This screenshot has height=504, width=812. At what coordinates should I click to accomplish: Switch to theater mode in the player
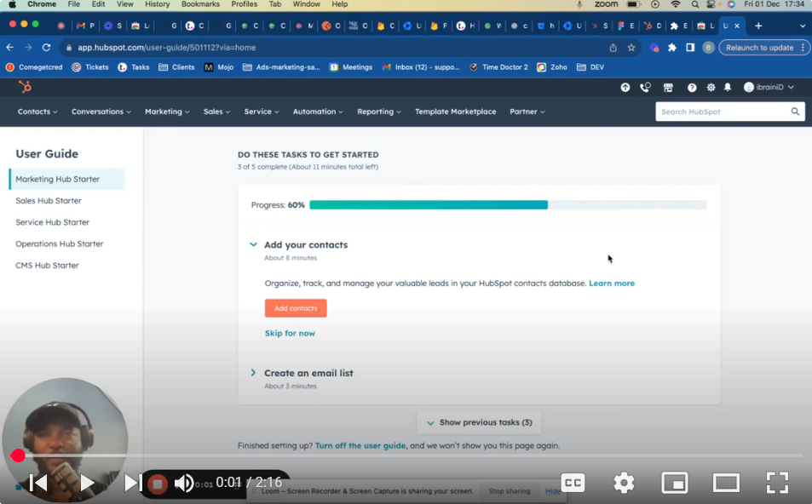point(726,483)
